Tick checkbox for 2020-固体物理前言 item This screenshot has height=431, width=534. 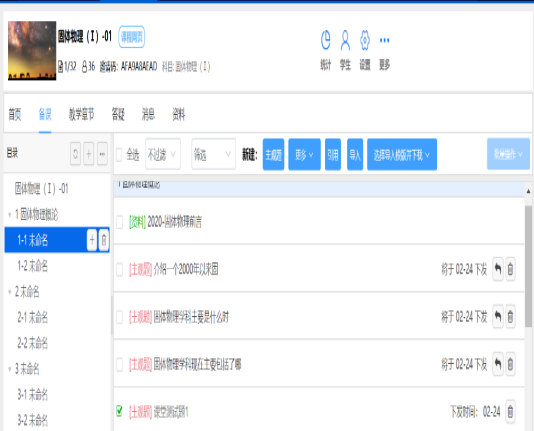click(x=120, y=222)
